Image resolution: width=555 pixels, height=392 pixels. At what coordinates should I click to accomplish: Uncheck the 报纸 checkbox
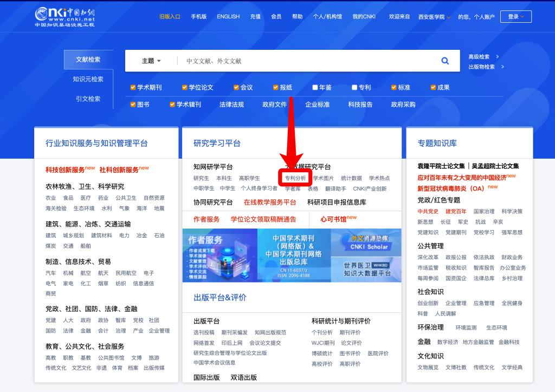click(x=275, y=87)
